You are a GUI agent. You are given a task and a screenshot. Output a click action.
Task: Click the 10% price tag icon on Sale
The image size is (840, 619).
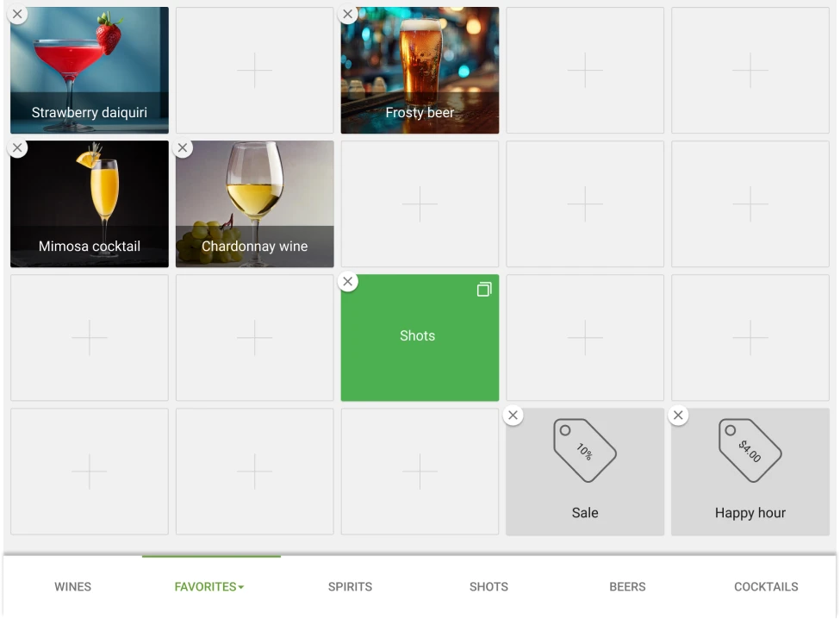click(584, 449)
